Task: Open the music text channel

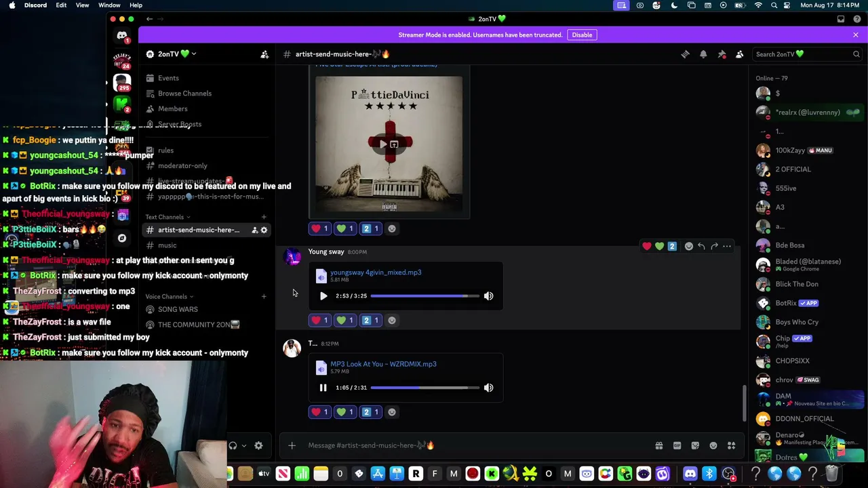Action: click(167, 245)
